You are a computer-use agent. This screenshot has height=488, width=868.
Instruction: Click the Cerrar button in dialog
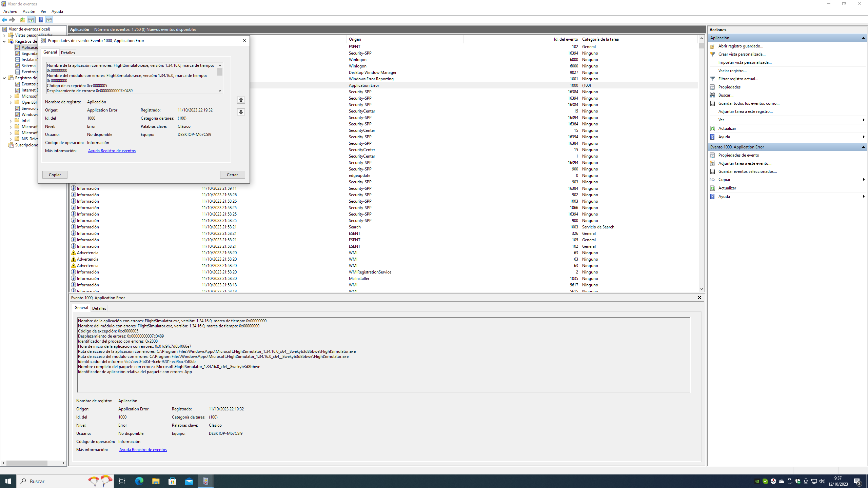(232, 175)
